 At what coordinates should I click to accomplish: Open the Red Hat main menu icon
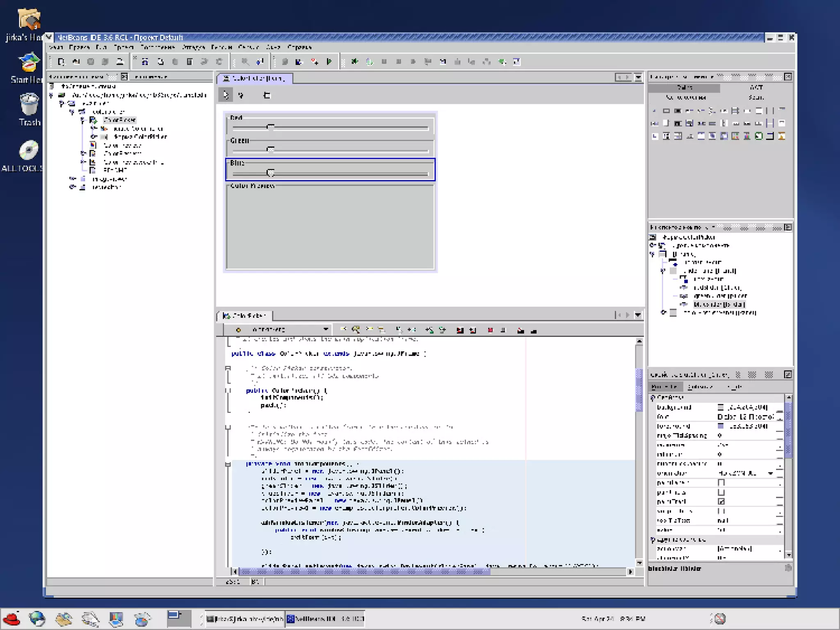point(11,619)
